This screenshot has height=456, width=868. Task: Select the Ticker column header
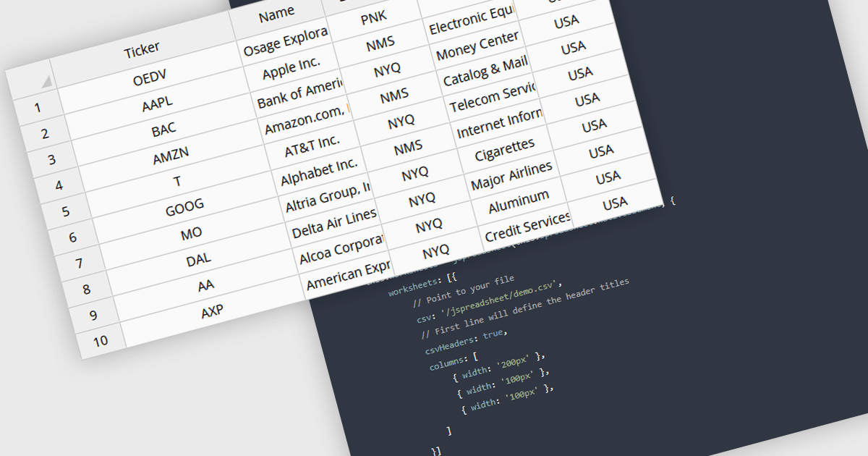pos(142,51)
